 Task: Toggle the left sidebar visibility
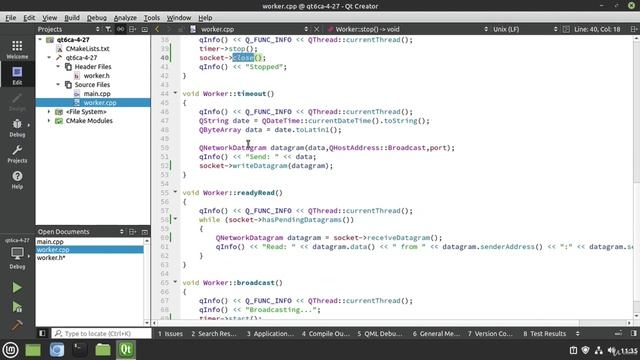click(42, 333)
